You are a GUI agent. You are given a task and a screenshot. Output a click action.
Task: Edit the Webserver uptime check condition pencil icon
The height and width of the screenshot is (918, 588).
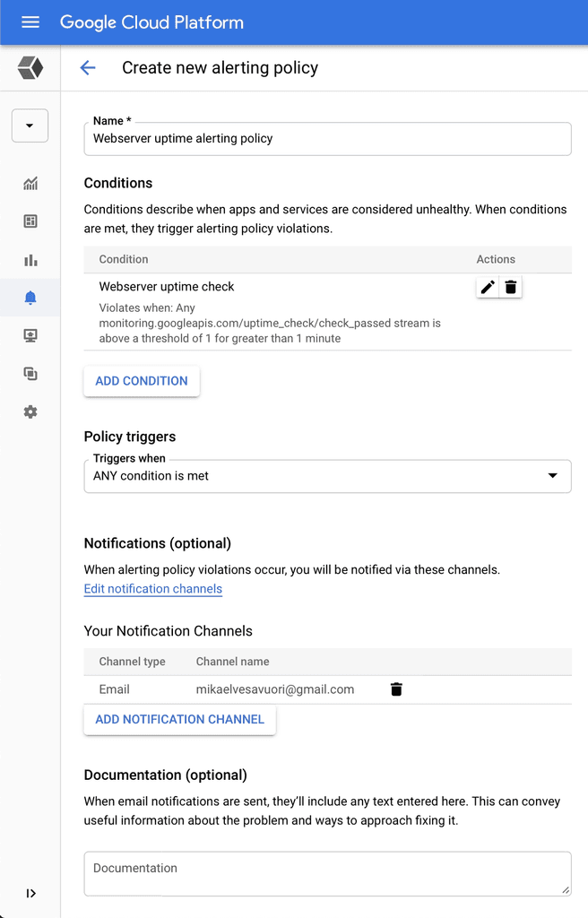(x=487, y=286)
